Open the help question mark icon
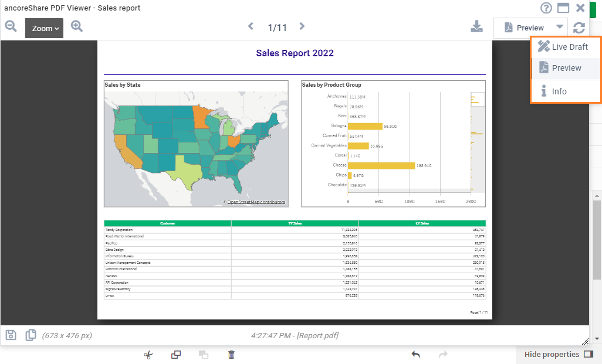Image resolution: width=602 pixels, height=364 pixels. coord(546,8)
